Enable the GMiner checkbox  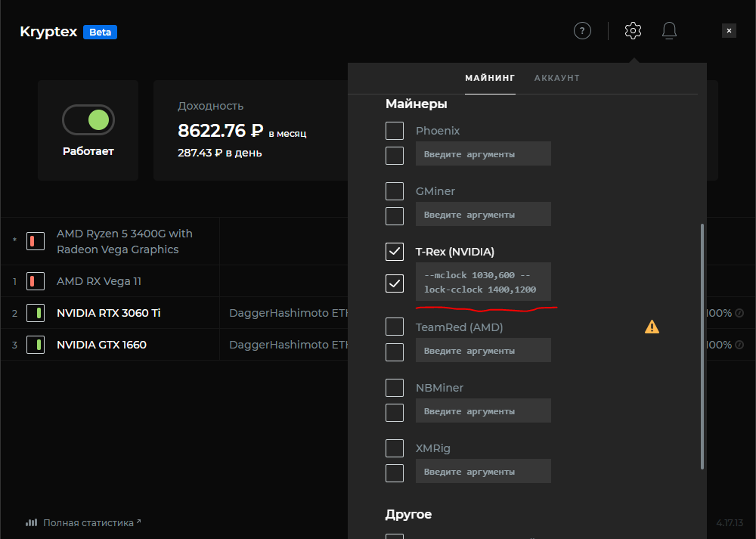[x=395, y=191]
